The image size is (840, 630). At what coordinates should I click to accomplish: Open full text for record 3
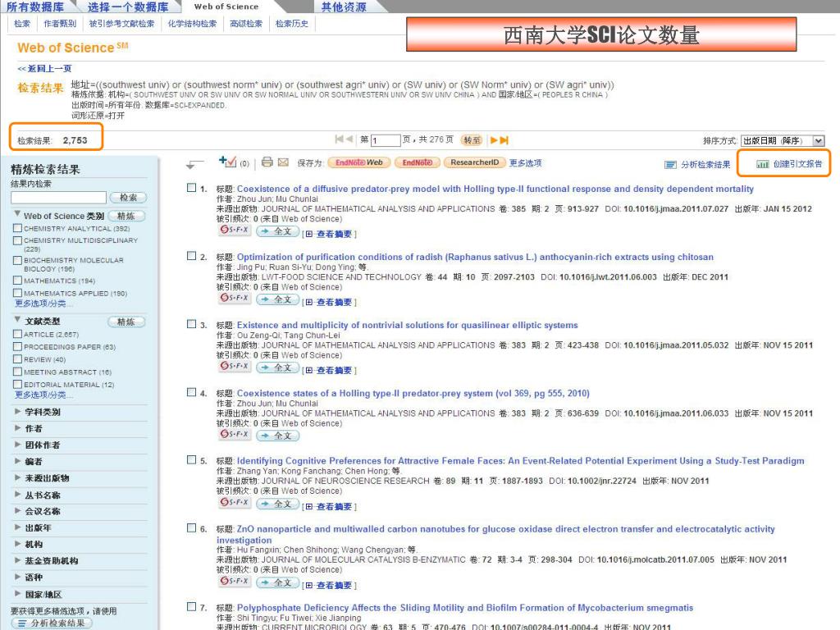(277, 367)
